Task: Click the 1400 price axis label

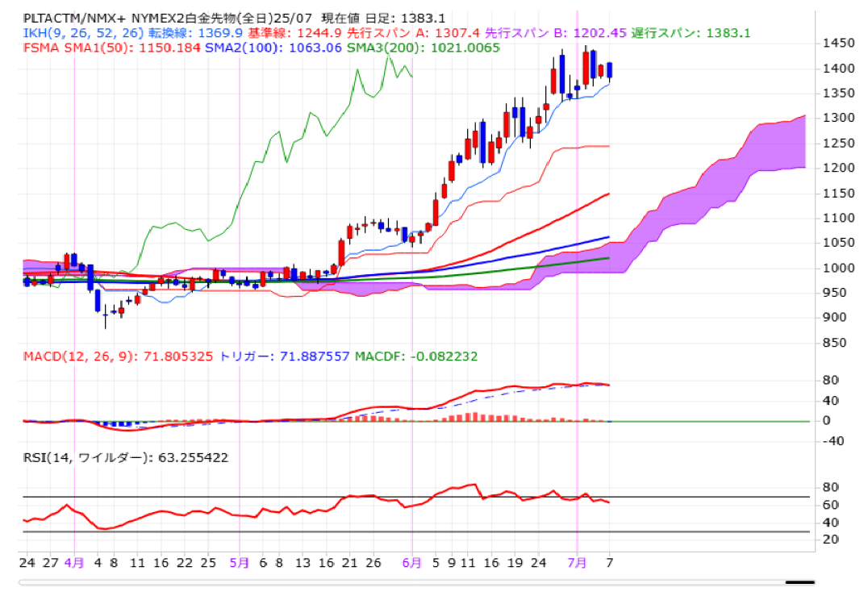Action: click(x=839, y=69)
